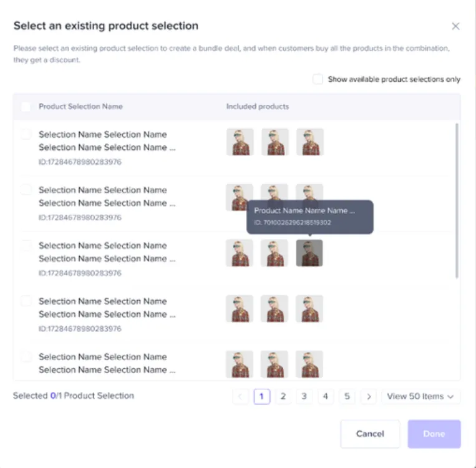Toggle the select-all header checkbox
476x468 pixels.
[26, 107]
